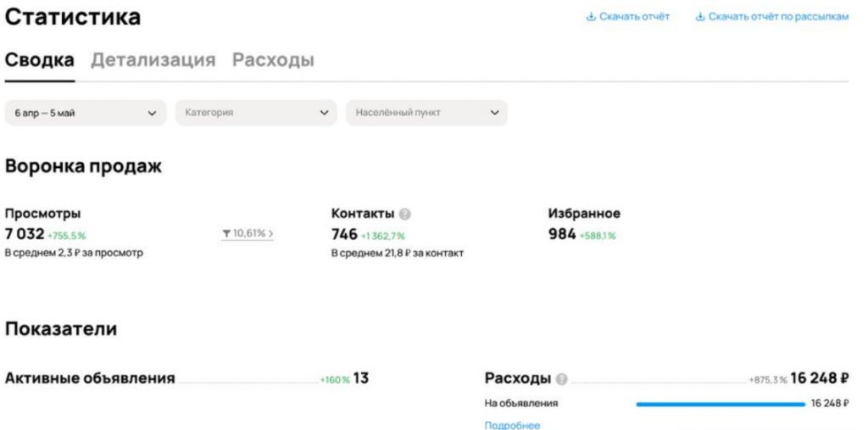Viewport: 868px width, 430px height.
Task: Click the +755,5% views growth figure
Action: coord(66,236)
